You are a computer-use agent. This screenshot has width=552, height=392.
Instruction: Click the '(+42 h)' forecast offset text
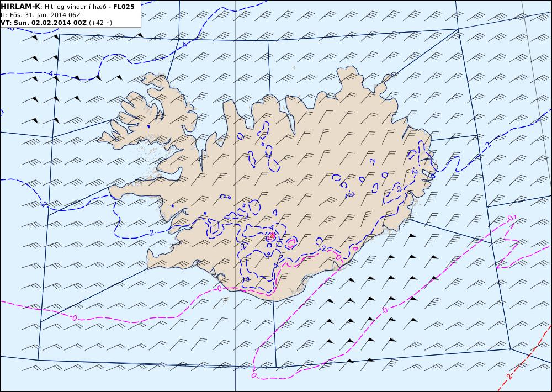(x=100, y=23)
